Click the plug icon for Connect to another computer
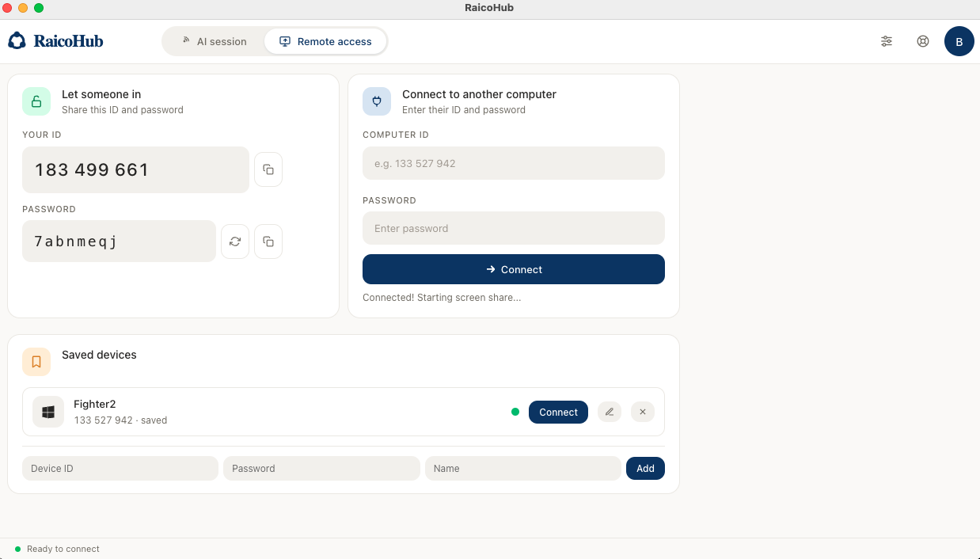Screen dimensions: 980x559 click(377, 101)
